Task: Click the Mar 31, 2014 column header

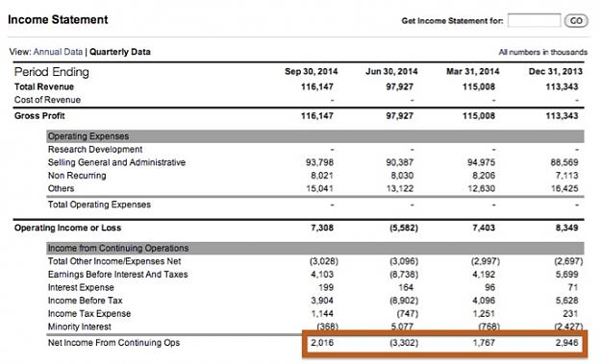Action: point(472,72)
